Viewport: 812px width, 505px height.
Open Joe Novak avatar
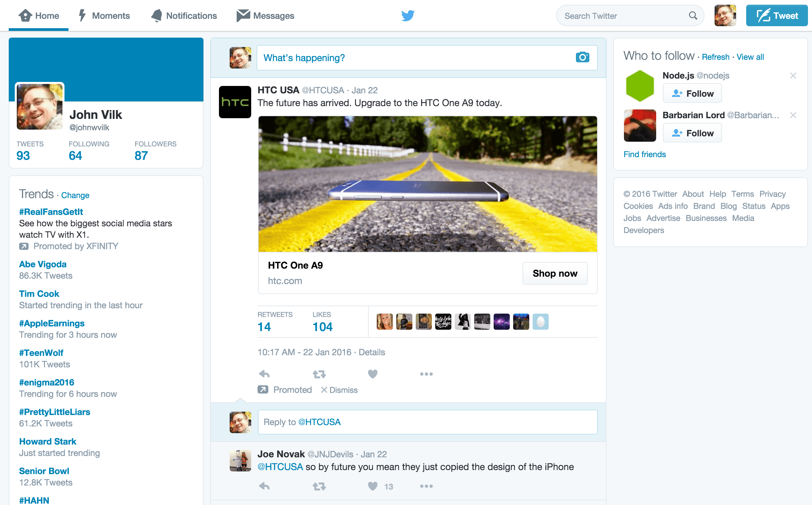click(240, 460)
